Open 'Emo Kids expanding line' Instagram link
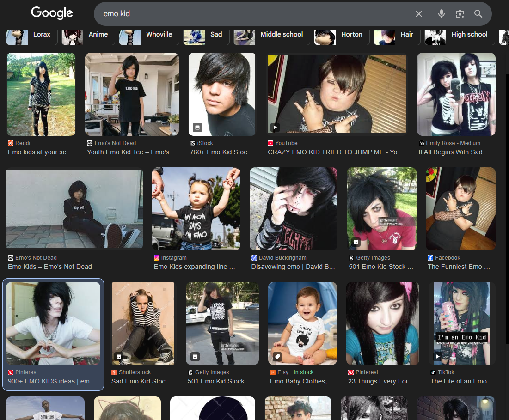Image resolution: width=509 pixels, height=420 pixels. 195,267
